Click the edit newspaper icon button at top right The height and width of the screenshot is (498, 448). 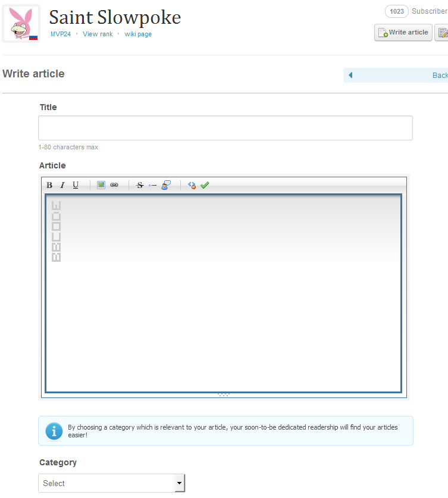tap(442, 32)
